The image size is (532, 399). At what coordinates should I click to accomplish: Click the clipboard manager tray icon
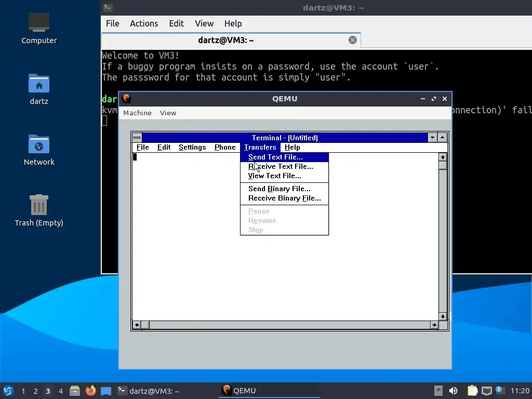click(x=472, y=391)
